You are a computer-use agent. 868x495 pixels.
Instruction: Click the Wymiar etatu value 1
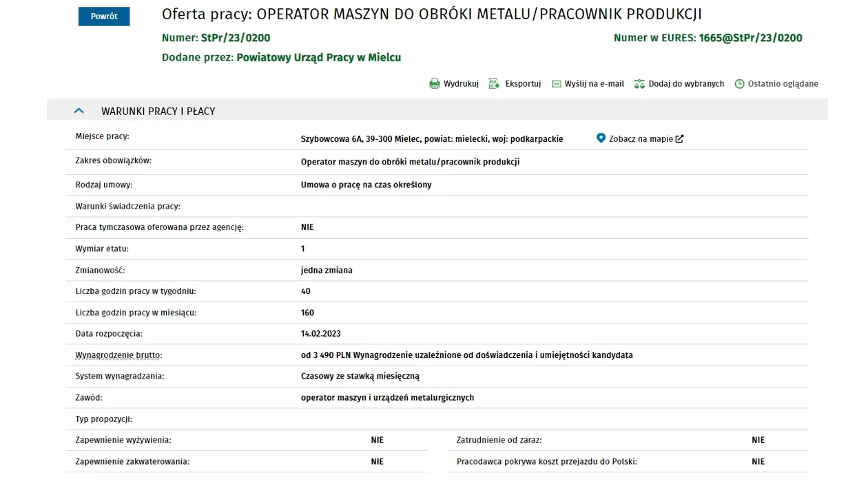coord(303,249)
